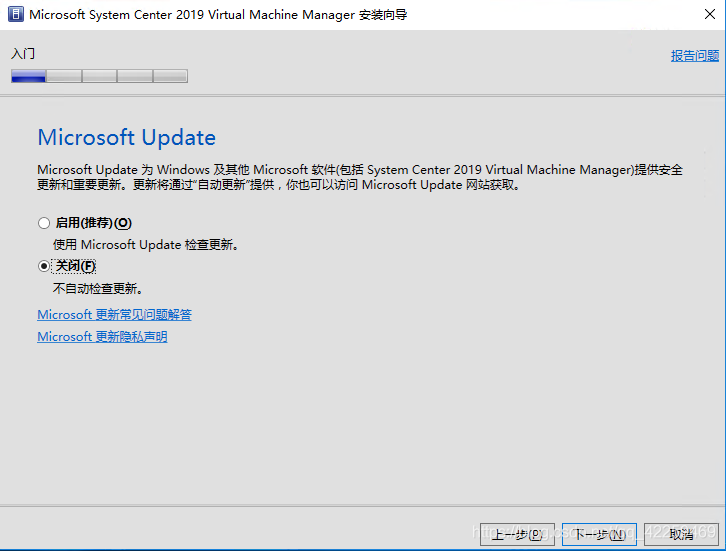
Task: Open Microsoft 更新隐私声明 link
Action: (x=102, y=337)
